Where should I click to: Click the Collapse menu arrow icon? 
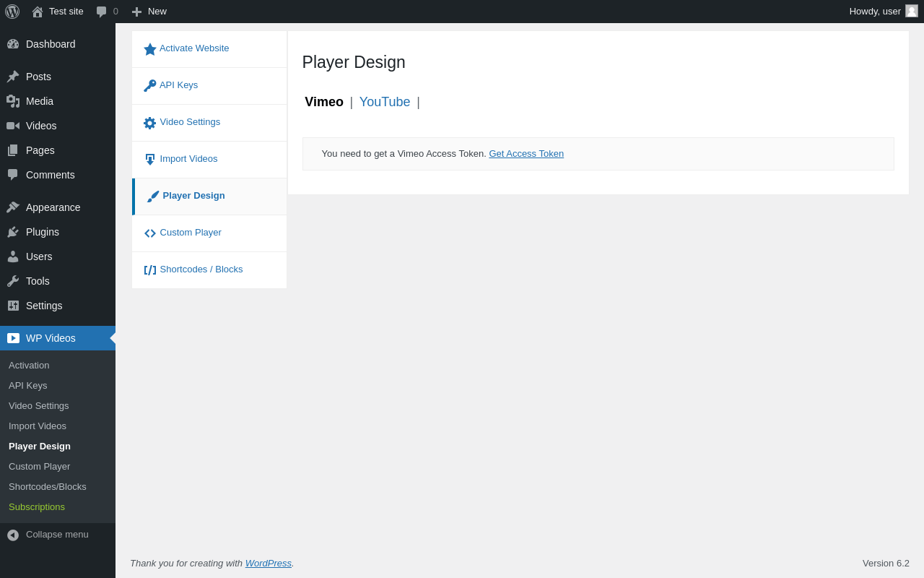(13, 535)
